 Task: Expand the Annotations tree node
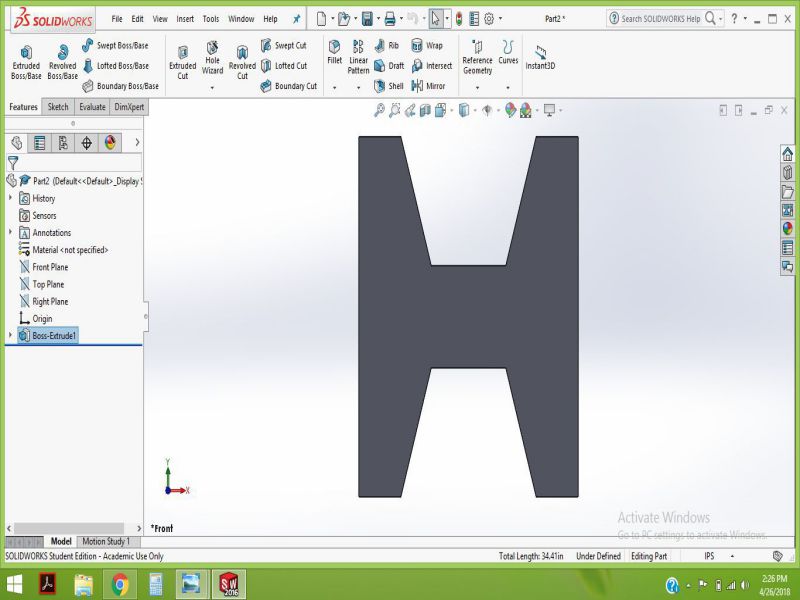pos(10,232)
